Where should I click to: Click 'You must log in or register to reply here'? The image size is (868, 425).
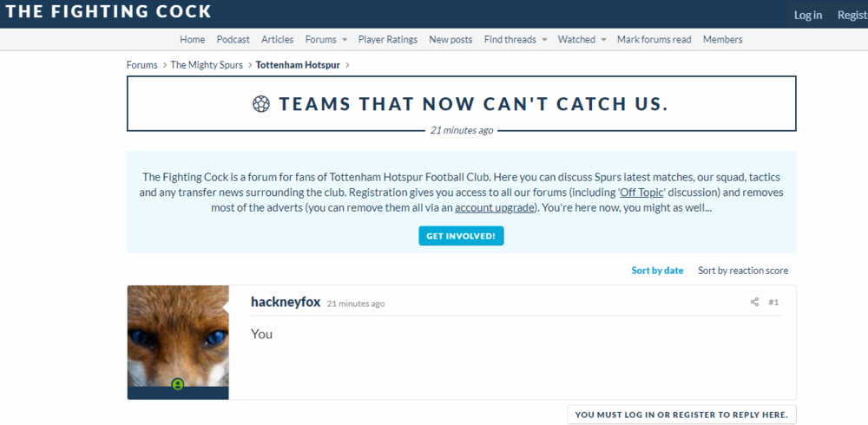(x=681, y=415)
